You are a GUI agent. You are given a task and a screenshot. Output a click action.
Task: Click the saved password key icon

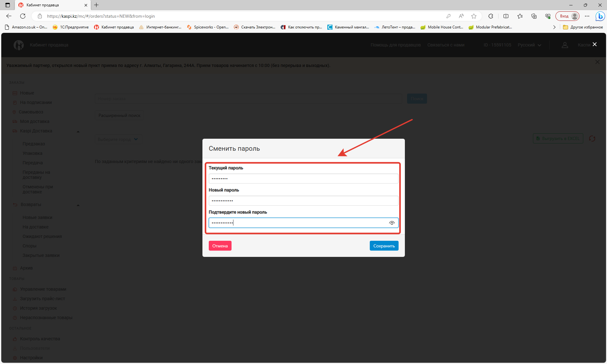448,16
